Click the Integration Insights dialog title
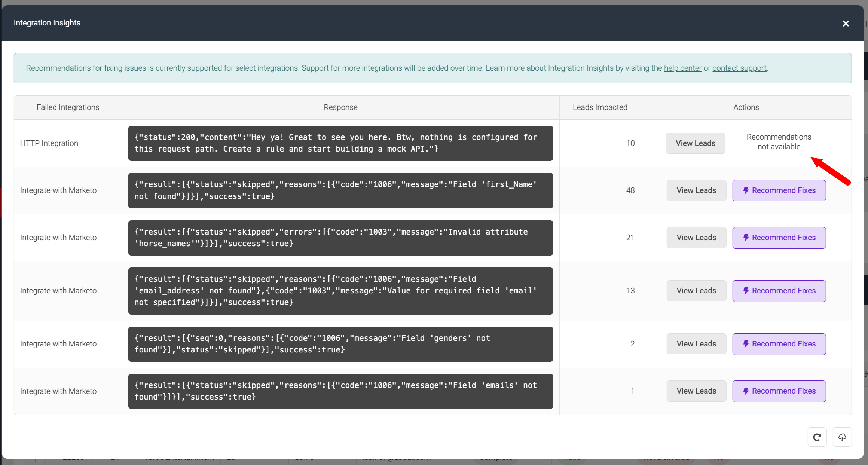The width and height of the screenshot is (868, 465). (x=47, y=23)
